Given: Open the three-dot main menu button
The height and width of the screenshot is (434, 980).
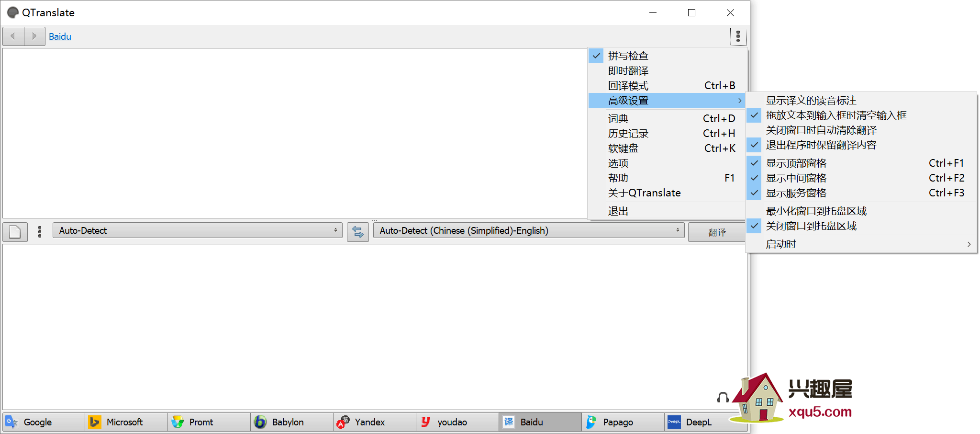Looking at the screenshot, I should pyautogui.click(x=738, y=36).
